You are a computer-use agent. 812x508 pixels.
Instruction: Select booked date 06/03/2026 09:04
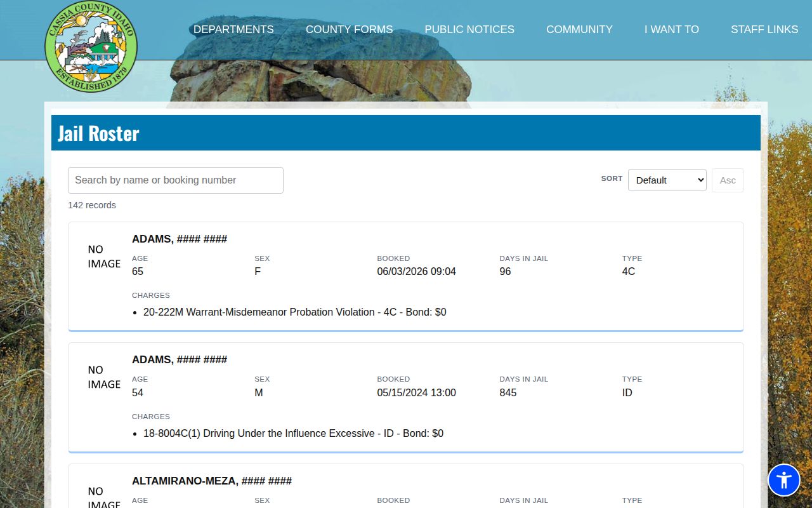pos(416,272)
